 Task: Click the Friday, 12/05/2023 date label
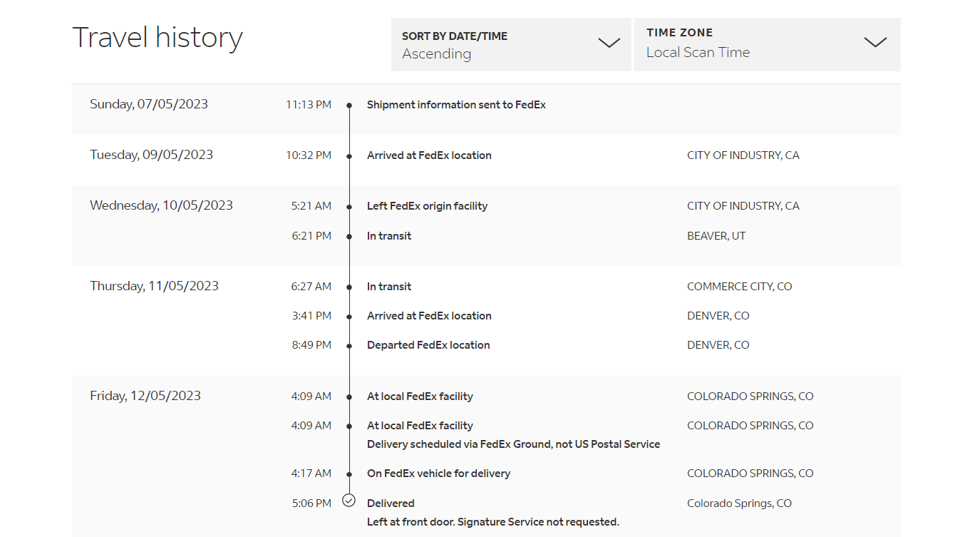145,396
